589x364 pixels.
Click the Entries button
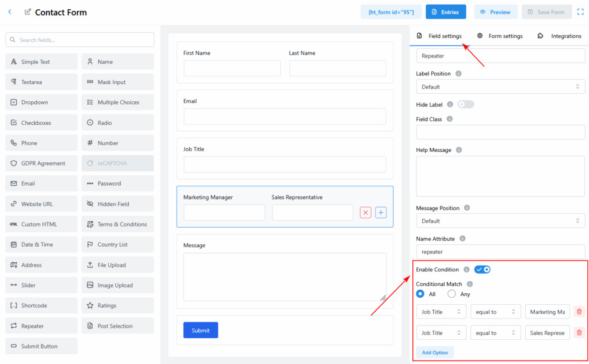pyautogui.click(x=446, y=12)
